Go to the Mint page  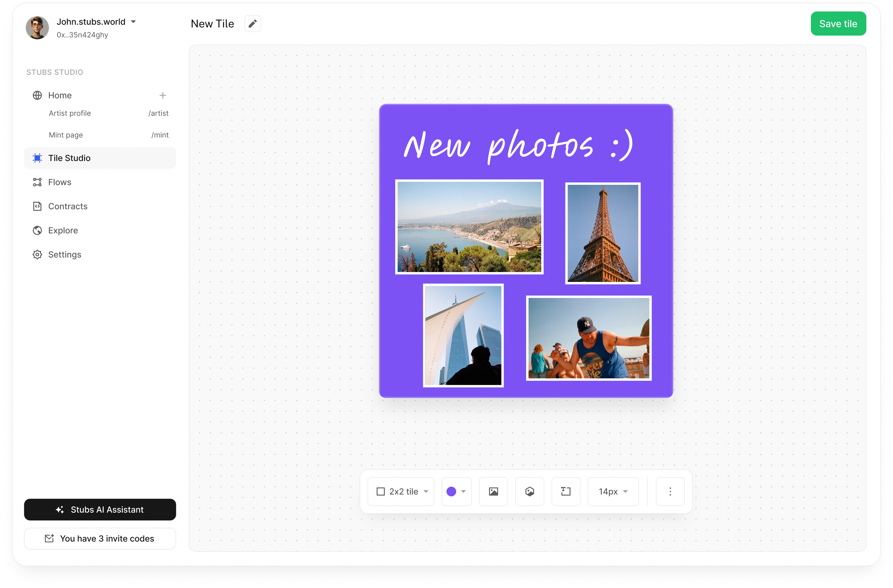click(x=66, y=134)
